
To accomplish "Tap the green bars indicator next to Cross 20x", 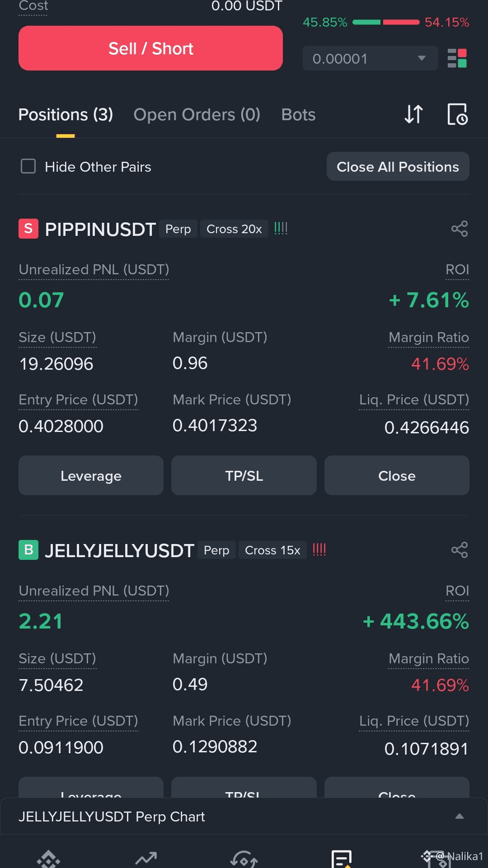I will [281, 228].
